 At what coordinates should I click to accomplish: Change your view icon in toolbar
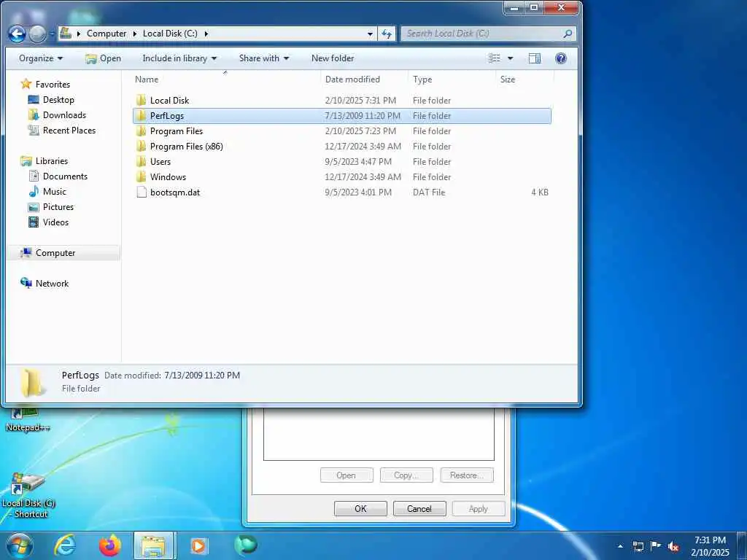pyautogui.click(x=495, y=58)
